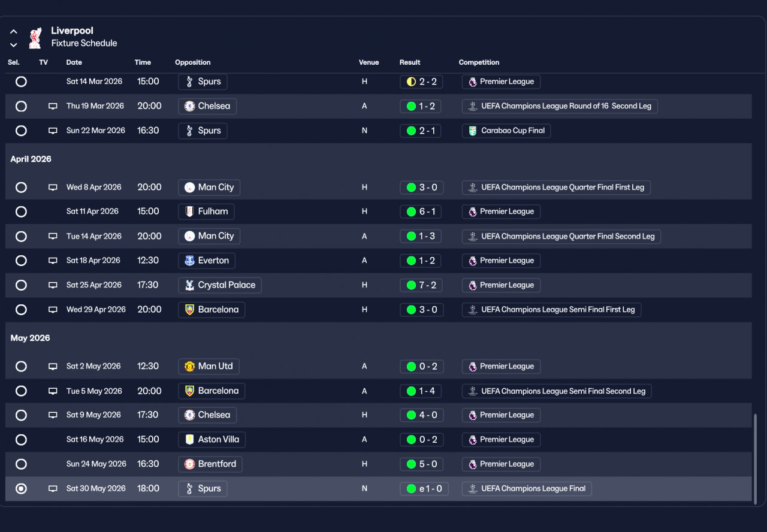This screenshot has height=532, width=767.
Task: Click Carabao Cup competition icon
Action: (473, 131)
